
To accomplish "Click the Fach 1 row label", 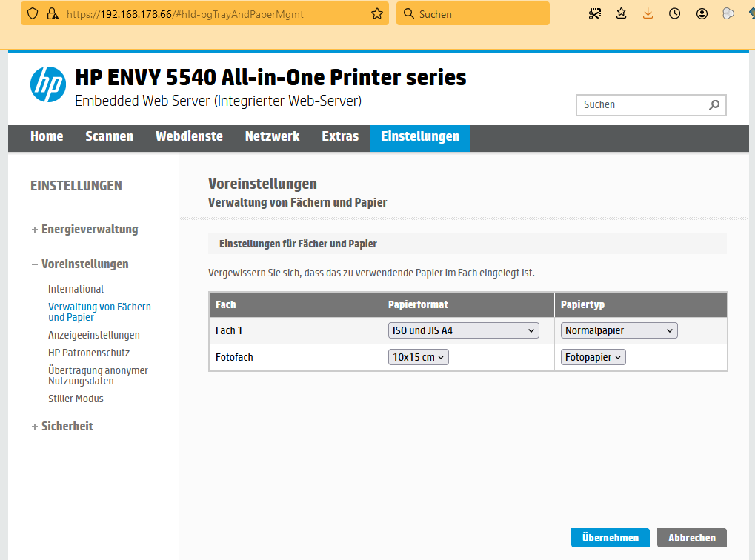I will pos(229,330).
